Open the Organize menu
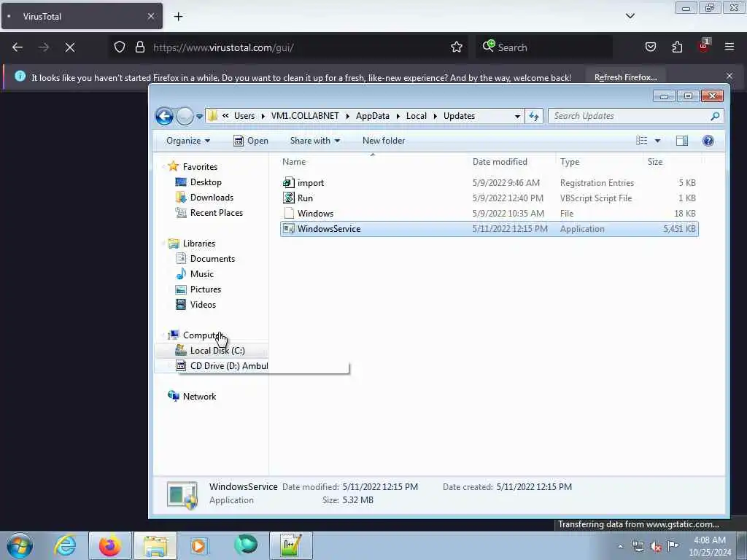Image resolution: width=747 pixels, height=560 pixels. click(187, 141)
